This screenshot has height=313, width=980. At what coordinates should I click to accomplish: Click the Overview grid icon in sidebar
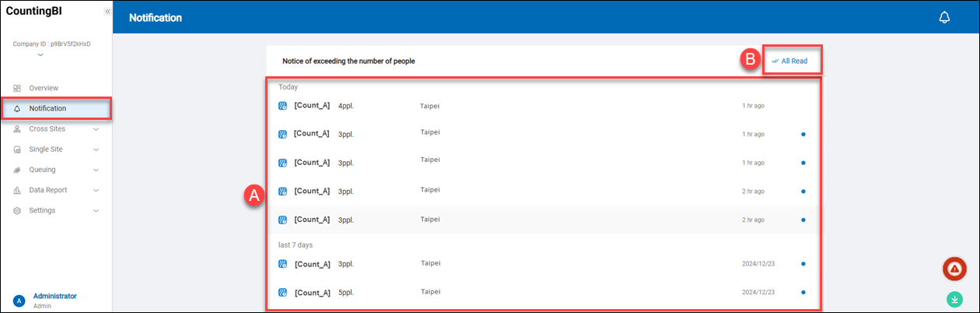[x=17, y=88]
